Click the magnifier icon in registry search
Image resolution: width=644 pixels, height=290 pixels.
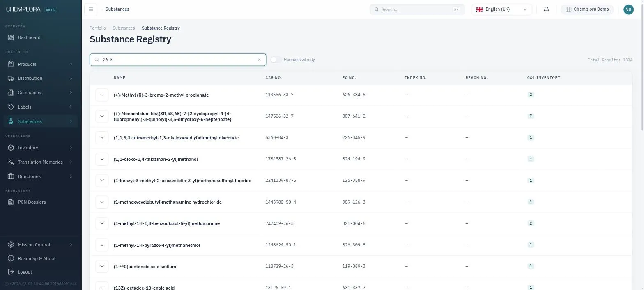97,60
